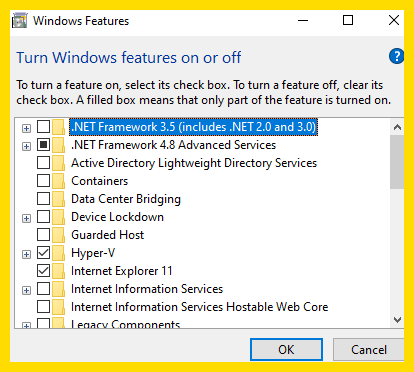Enable the Device Lockdown checkbox
The image size is (414, 372).
(43, 217)
